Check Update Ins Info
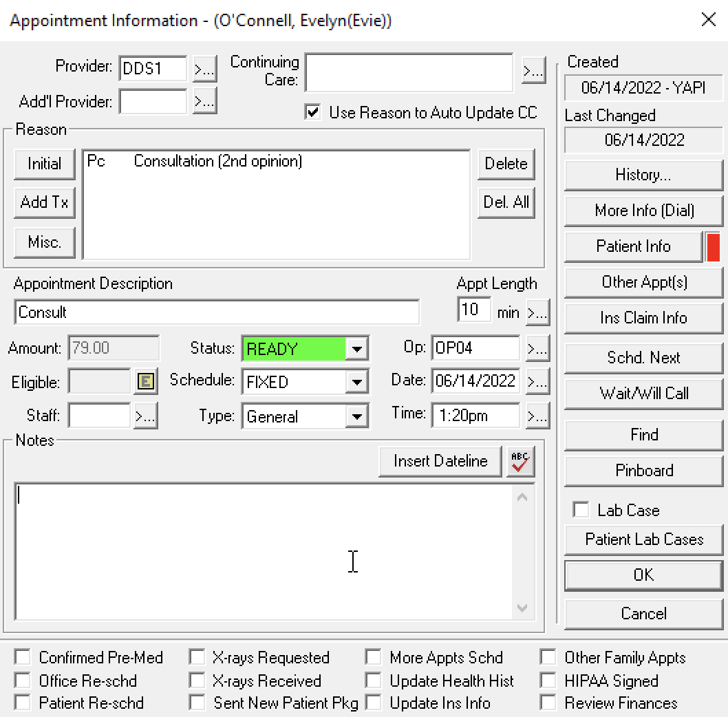The height and width of the screenshot is (717, 728). tap(373, 702)
